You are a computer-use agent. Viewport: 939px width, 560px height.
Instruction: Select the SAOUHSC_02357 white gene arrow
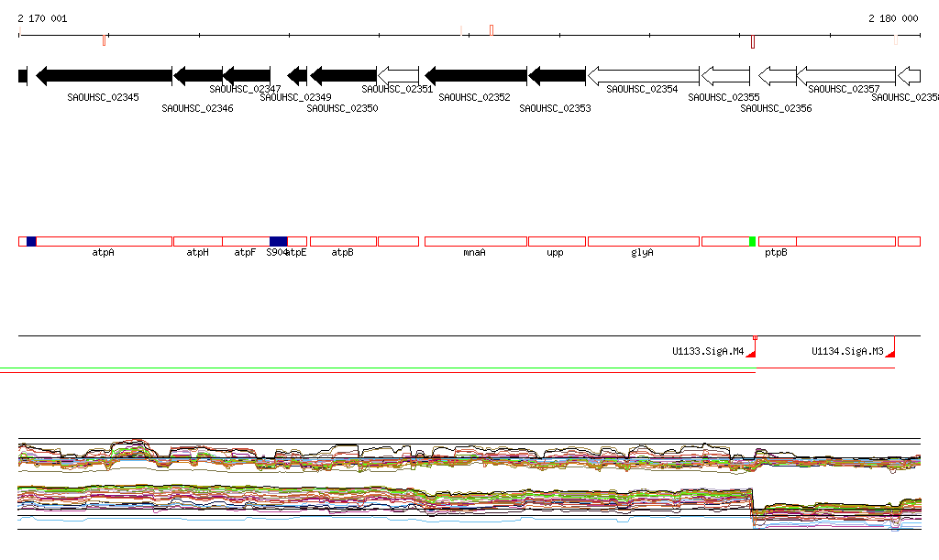(x=845, y=75)
